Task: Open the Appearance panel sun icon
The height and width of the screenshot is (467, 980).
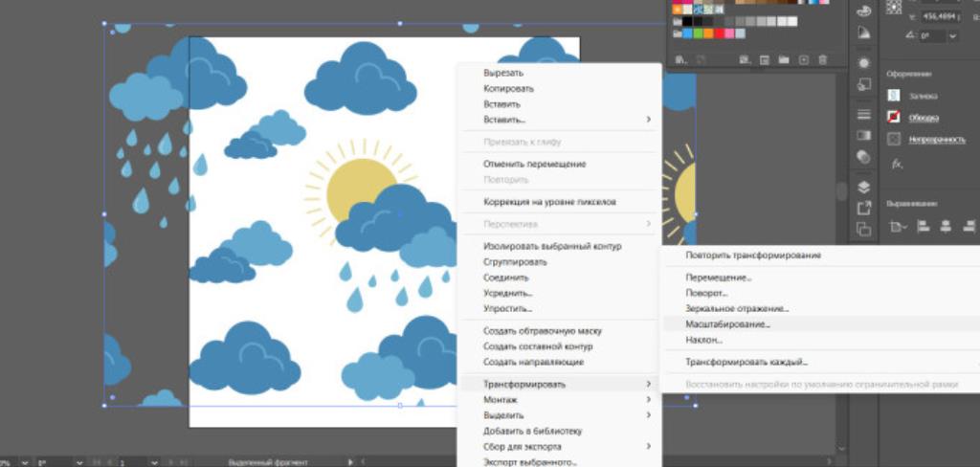Action: pyautogui.click(x=864, y=62)
